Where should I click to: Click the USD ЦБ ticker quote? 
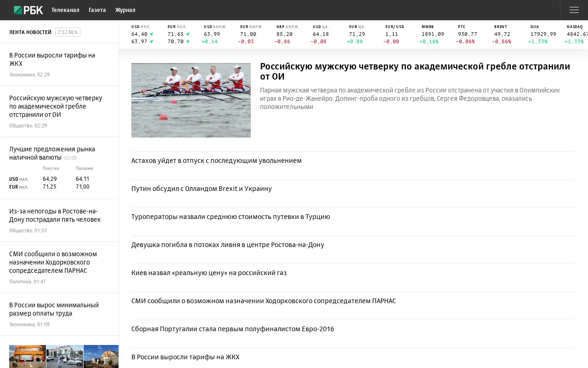coord(321,34)
